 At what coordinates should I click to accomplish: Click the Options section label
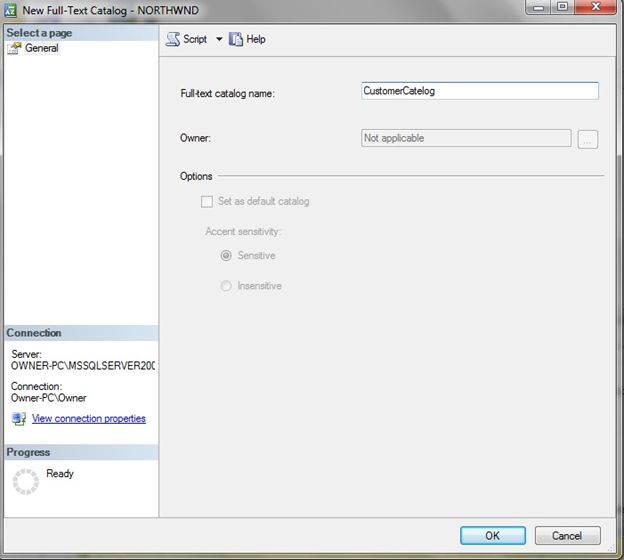[x=196, y=176]
